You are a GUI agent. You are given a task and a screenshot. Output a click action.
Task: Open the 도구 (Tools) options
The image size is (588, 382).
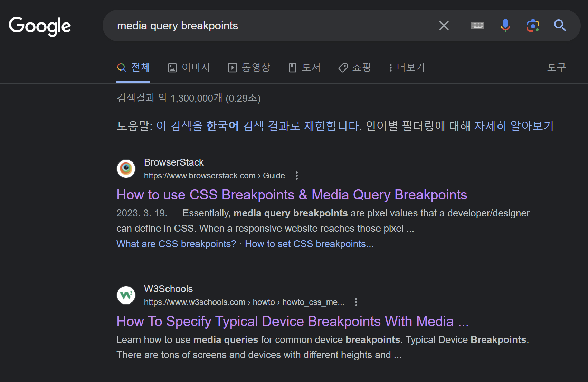556,67
